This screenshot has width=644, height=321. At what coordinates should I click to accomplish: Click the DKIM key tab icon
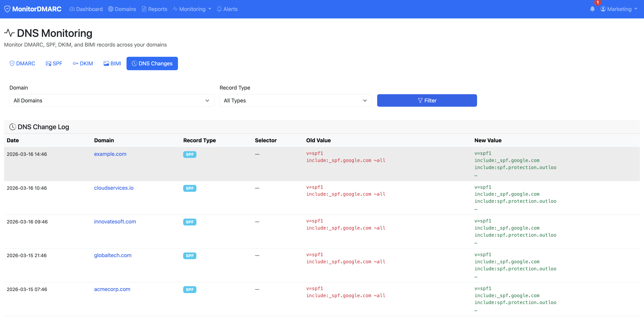pos(75,63)
